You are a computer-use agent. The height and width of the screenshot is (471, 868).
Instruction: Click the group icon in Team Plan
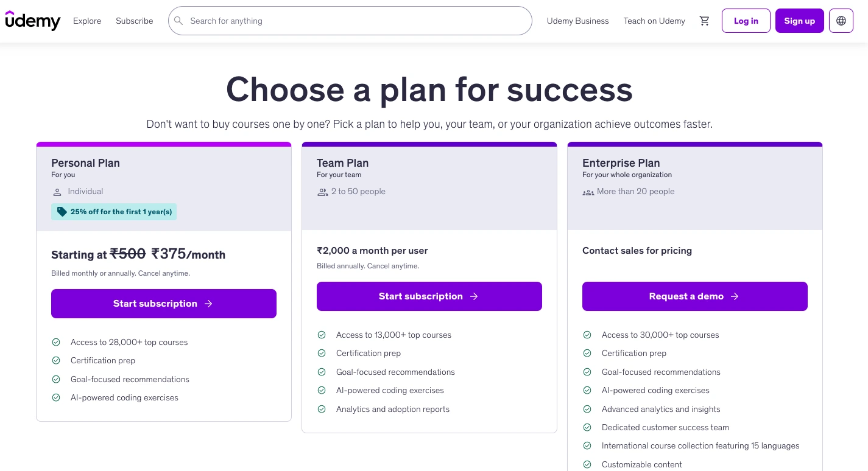point(322,191)
